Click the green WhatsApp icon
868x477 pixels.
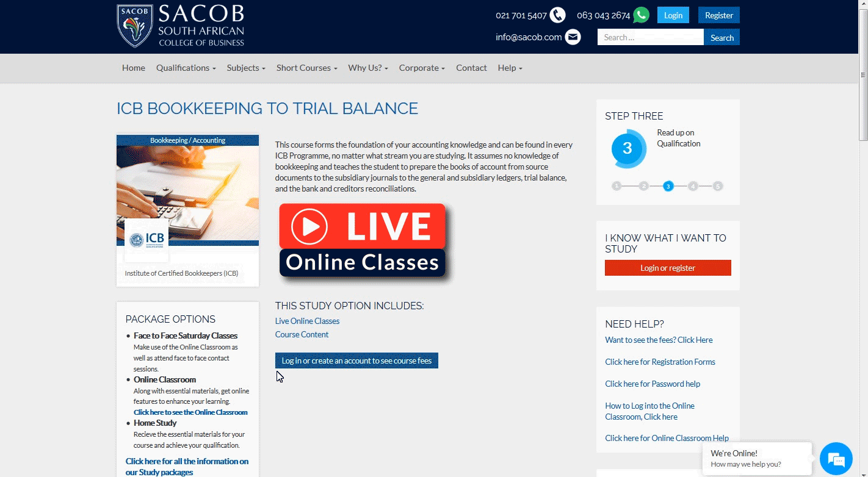pos(641,15)
